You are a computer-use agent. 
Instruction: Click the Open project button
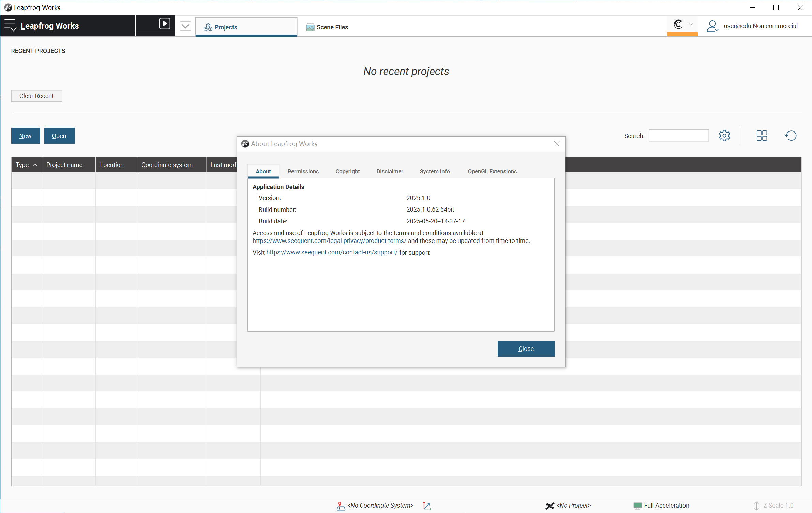[59, 136]
